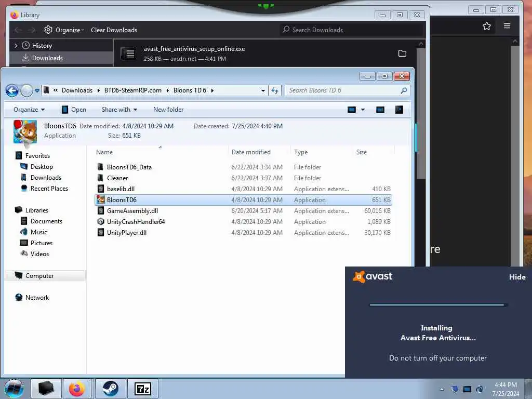The height and width of the screenshot is (399, 532).
Task: Click UnityCrashHandler64 file icon
Action: [101, 221]
